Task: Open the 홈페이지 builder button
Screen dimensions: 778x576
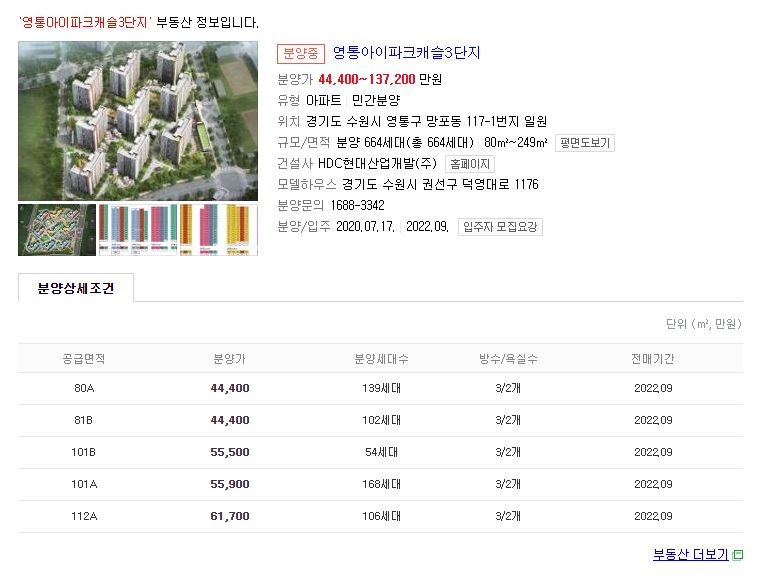Action: tap(470, 164)
